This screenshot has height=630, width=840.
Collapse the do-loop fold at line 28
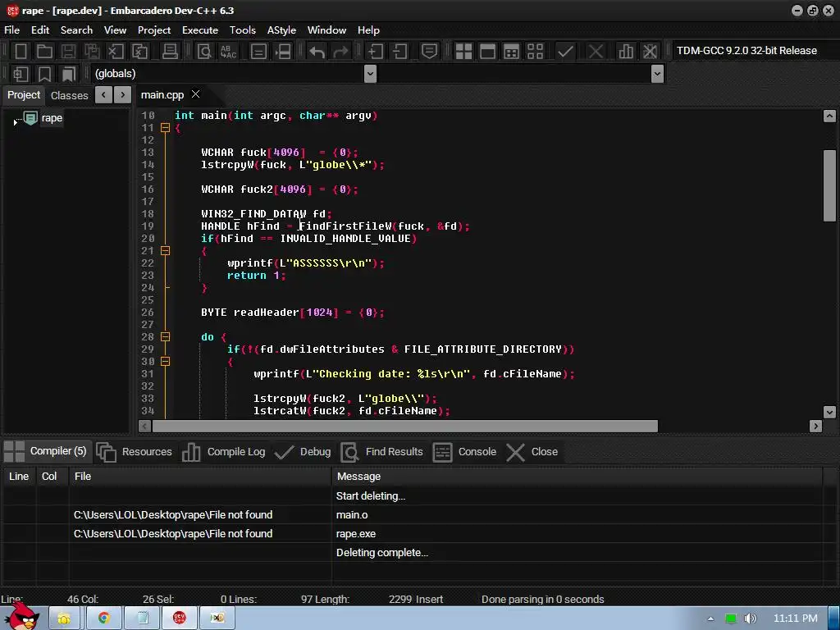pos(166,337)
